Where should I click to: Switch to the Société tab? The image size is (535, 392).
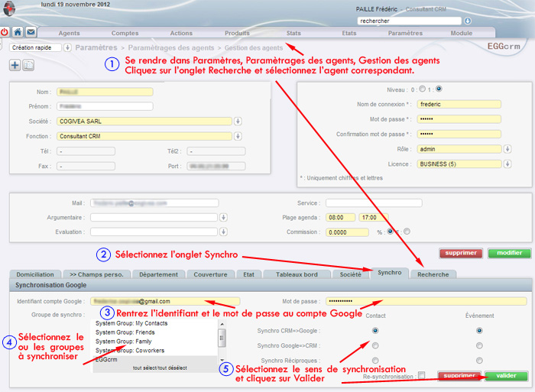[x=350, y=274]
